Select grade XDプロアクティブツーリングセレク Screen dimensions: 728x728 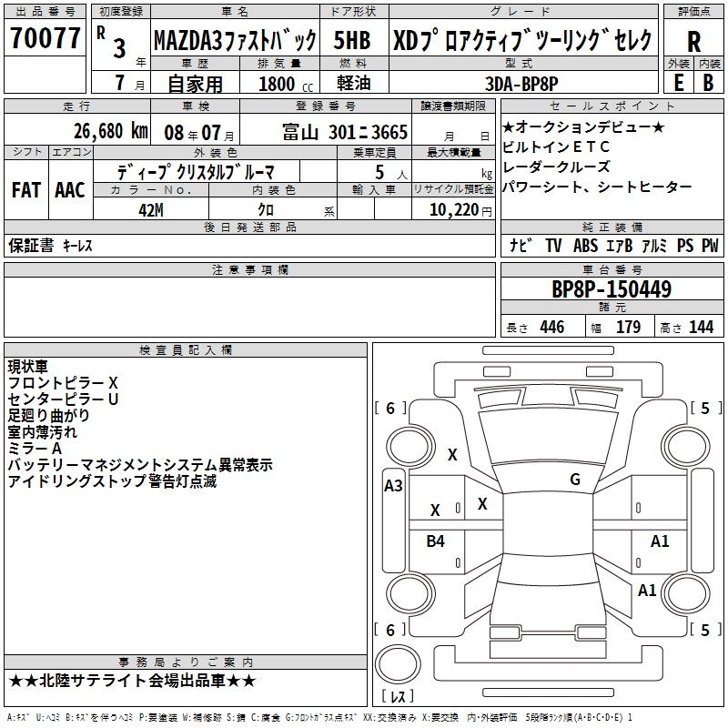click(522, 40)
